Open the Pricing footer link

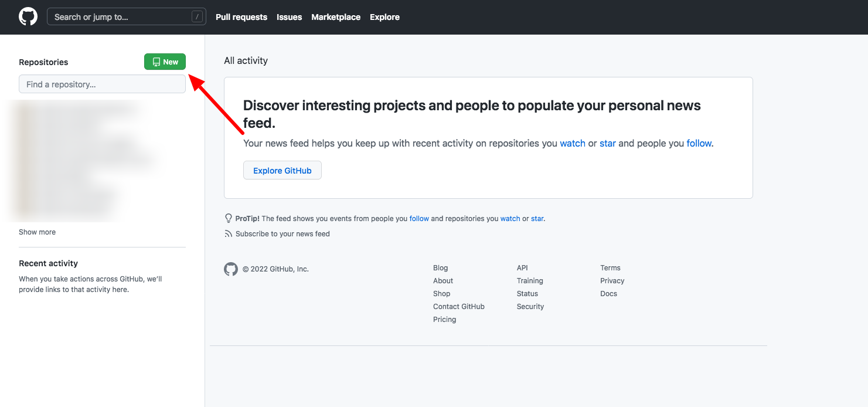click(x=444, y=320)
